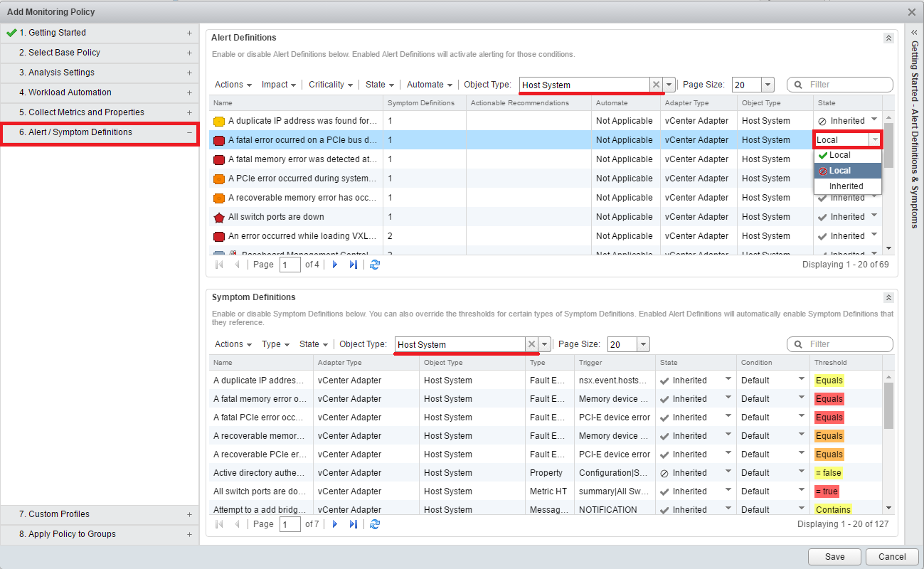Open Page Size dropdown in Alert Definitions
924x569 pixels.
click(768, 85)
